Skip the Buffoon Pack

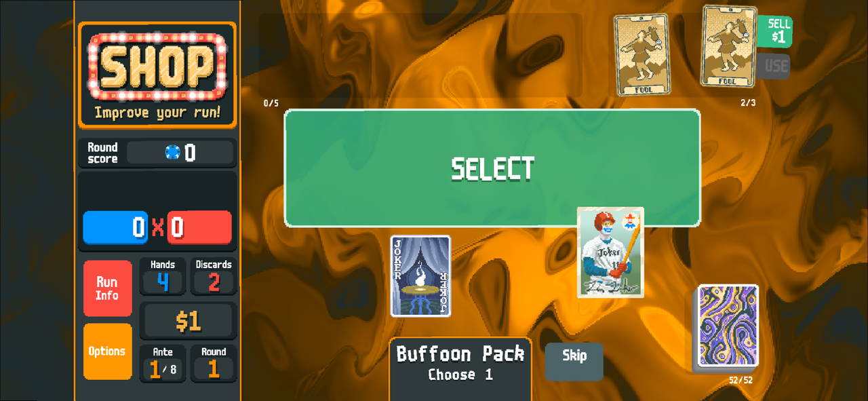(x=574, y=361)
